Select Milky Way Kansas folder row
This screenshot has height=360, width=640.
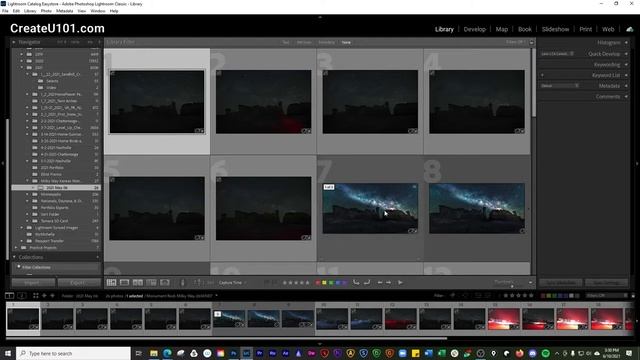[56, 181]
